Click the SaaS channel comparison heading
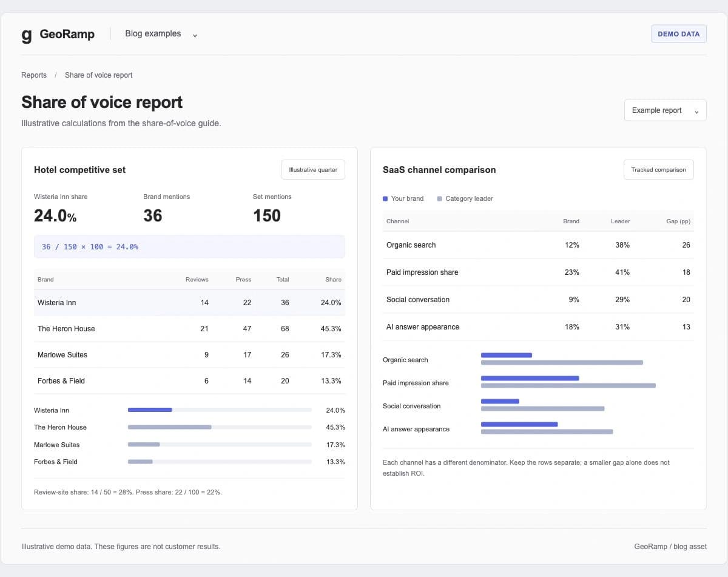 coord(439,170)
